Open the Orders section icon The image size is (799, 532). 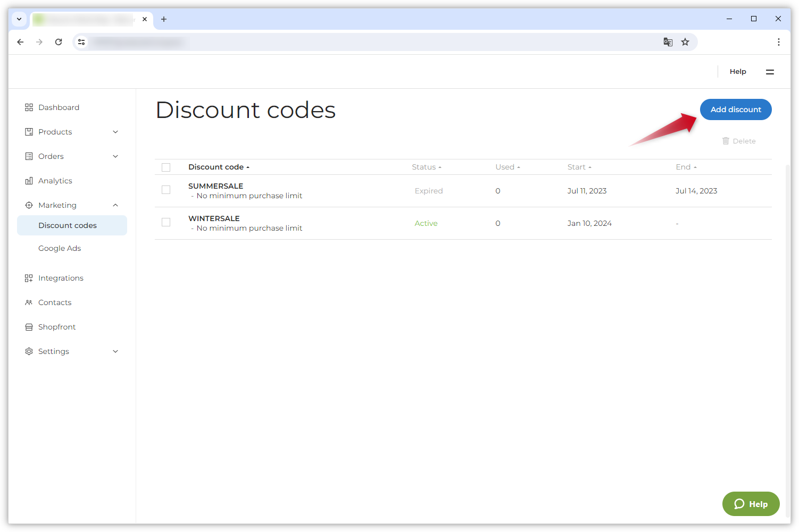(x=29, y=156)
